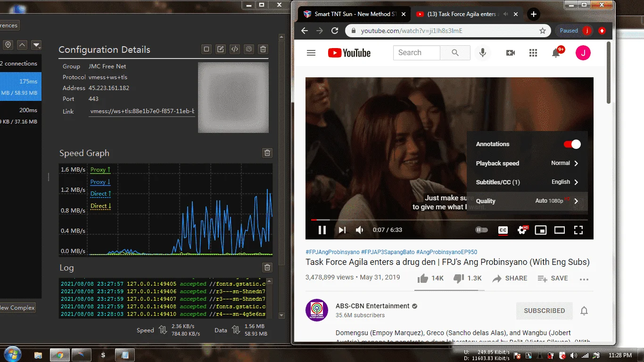Click the youtube.com address bar
Image resolution: width=644 pixels, height=362 pixels.
448,31
